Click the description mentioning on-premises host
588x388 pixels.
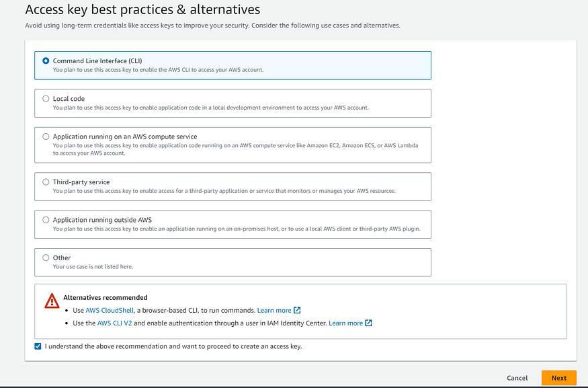point(237,229)
